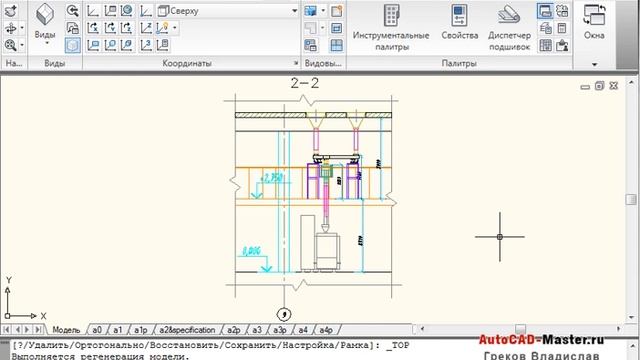Click horizontal scrollbar left arrow

[422, 329]
